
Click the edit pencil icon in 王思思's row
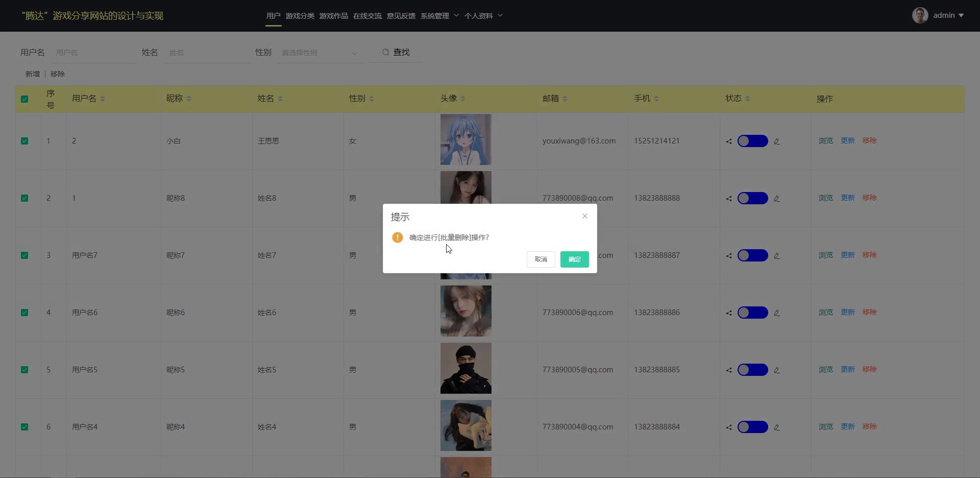(x=776, y=141)
